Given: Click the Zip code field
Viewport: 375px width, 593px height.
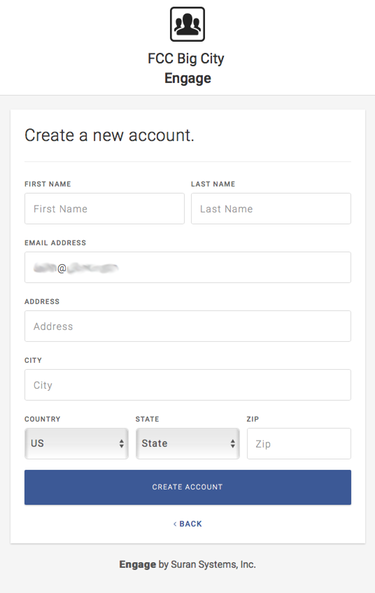Looking at the screenshot, I should (299, 444).
